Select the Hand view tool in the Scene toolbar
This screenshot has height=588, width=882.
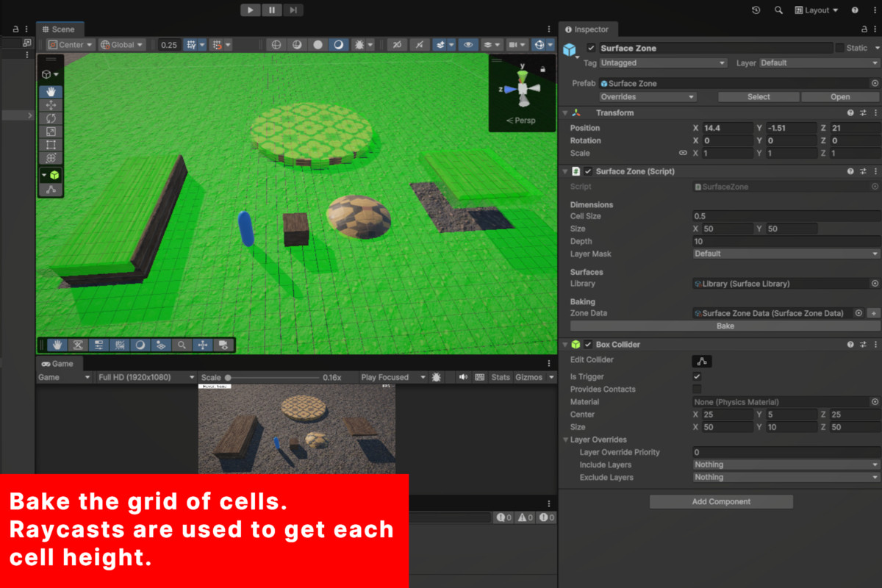coord(51,92)
